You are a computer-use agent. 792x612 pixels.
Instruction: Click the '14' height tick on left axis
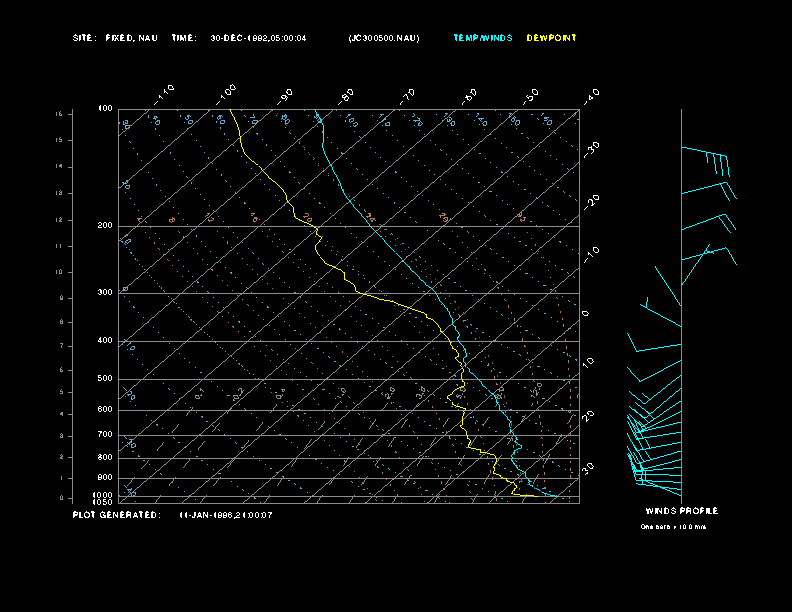[59, 167]
